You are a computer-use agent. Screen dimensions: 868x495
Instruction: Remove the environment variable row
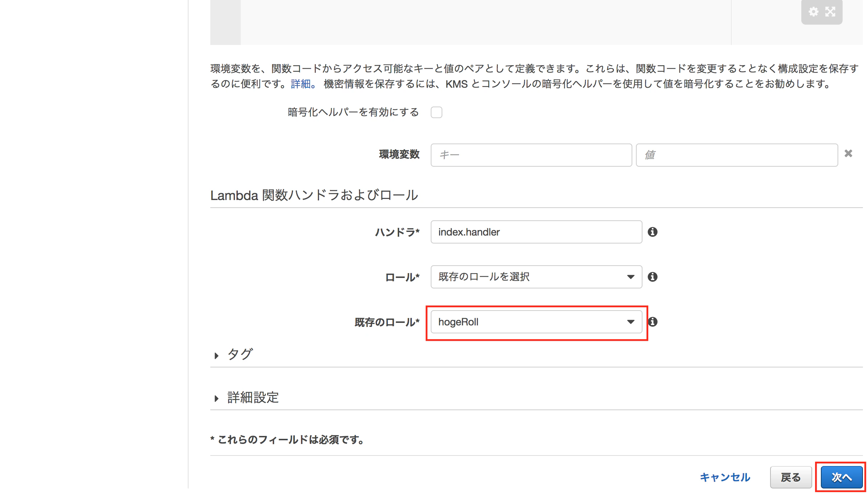(848, 154)
